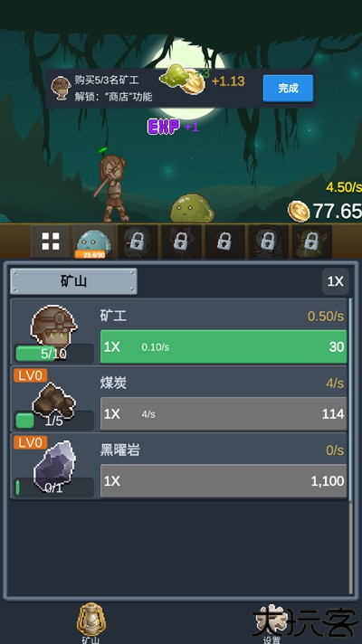This screenshot has height=644, width=362.
Task: Attack the green slime enemy
Action: [192, 208]
